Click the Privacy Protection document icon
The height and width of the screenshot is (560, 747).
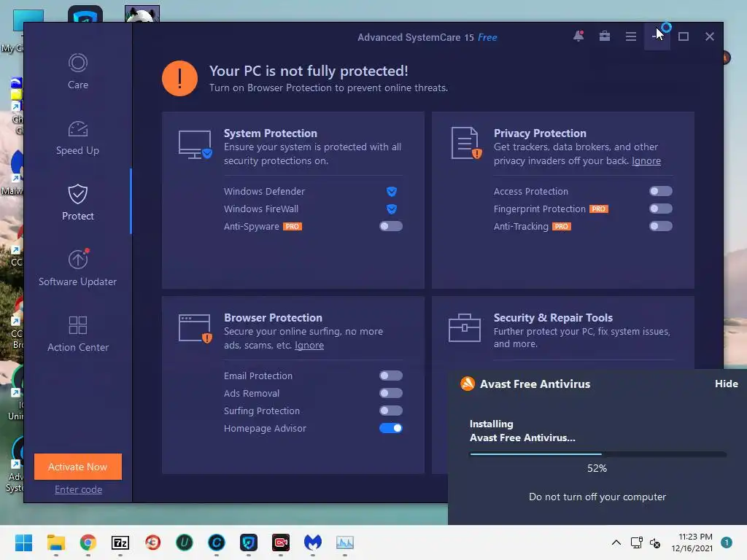(x=466, y=143)
